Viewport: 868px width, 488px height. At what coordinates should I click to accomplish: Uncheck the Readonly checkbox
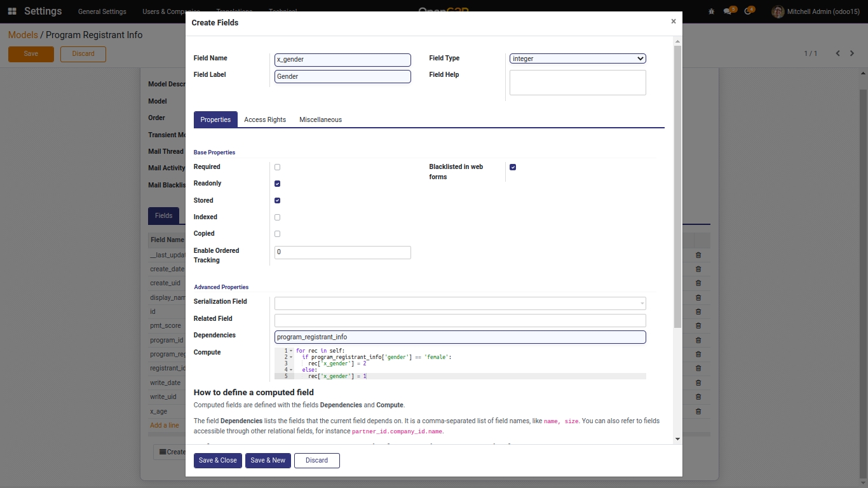point(277,184)
